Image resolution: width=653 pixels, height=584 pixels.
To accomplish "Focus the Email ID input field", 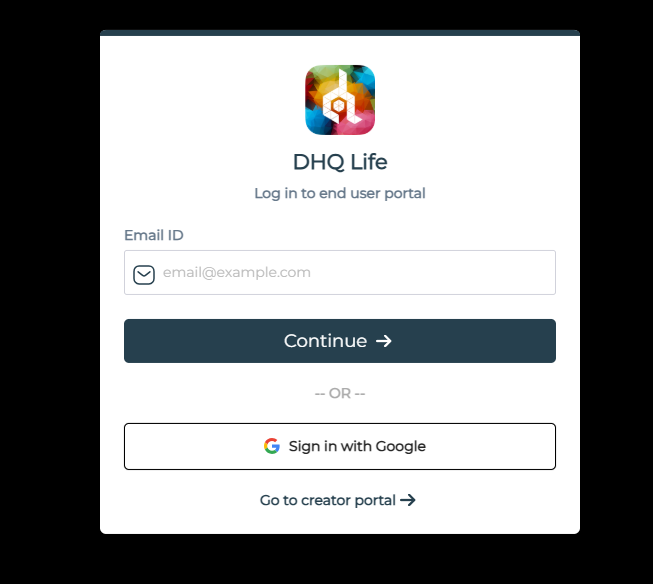I will pos(340,272).
